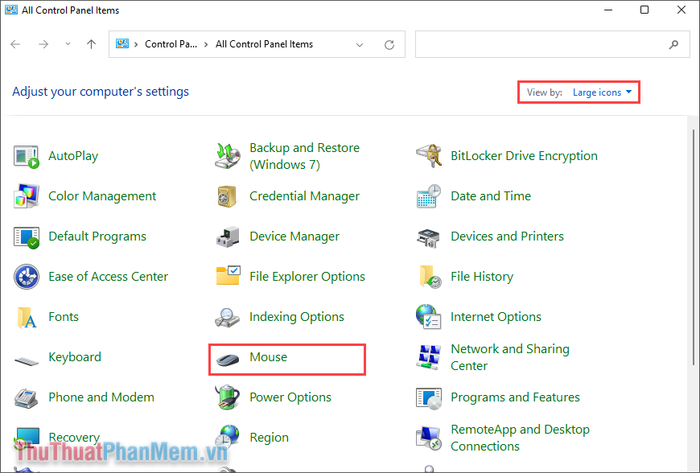Open the Default Programs icon

pos(26,237)
